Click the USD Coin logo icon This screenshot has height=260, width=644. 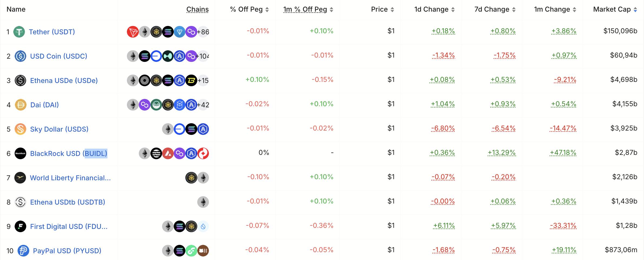(x=21, y=56)
